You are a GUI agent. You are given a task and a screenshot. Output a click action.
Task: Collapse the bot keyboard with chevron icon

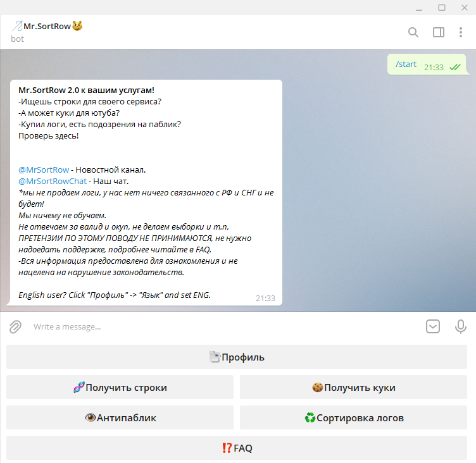click(x=432, y=326)
